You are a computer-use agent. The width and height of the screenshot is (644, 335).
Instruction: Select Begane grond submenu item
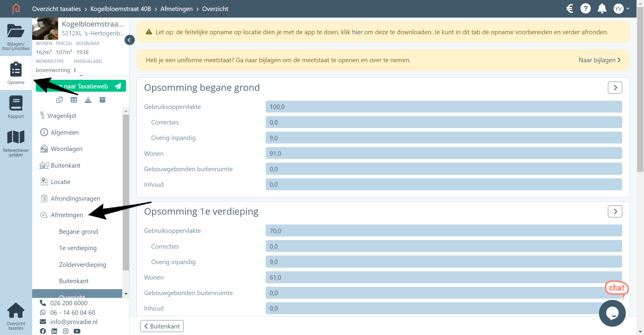[x=78, y=231]
